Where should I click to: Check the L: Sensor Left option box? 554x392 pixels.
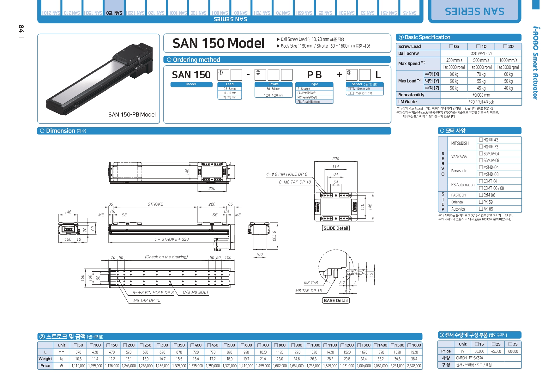tap(351, 89)
